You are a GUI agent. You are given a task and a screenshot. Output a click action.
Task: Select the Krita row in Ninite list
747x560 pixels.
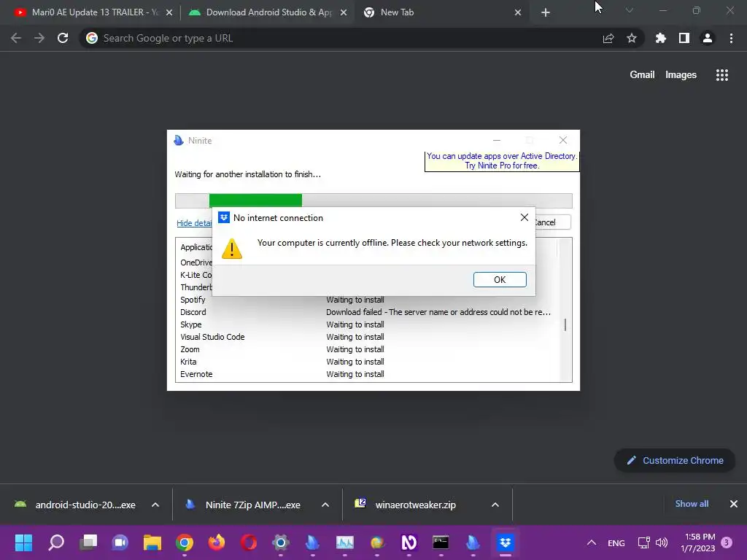pos(367,362)
